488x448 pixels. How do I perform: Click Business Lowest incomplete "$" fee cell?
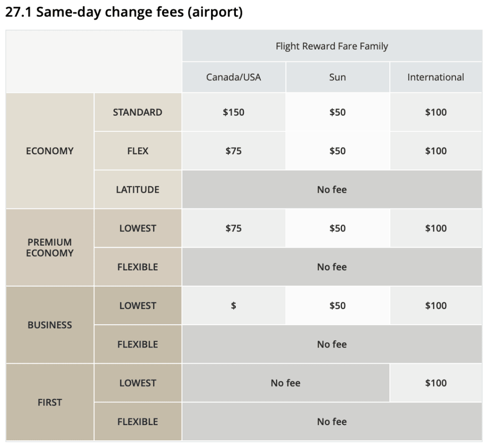[x=234, y=306]
